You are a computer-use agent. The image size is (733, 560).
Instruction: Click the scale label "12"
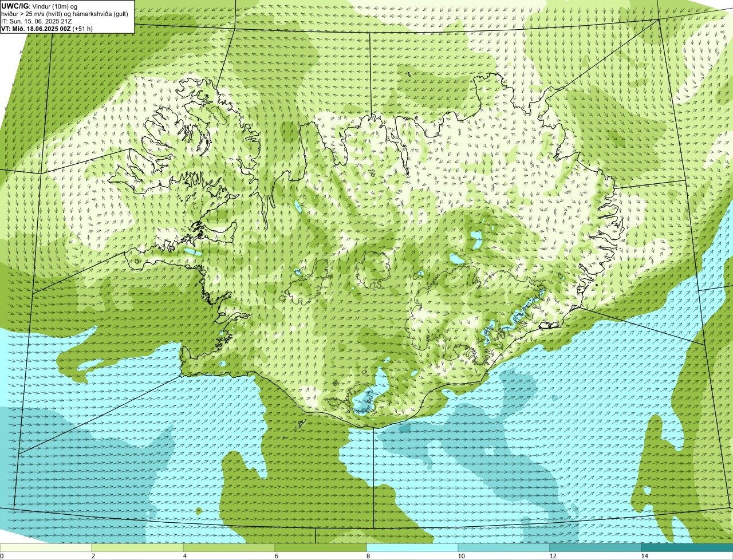pos(553,556)
